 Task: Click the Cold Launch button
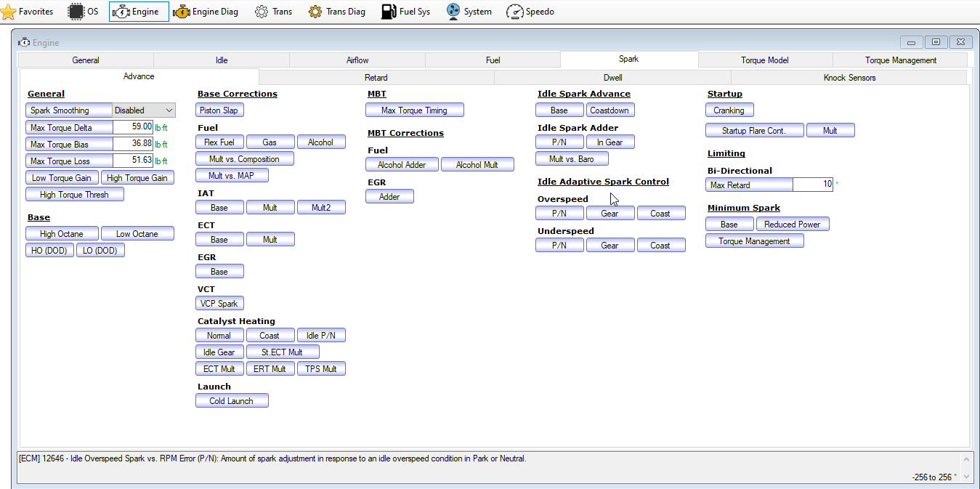pyautogui.click(x=232, y=401)
